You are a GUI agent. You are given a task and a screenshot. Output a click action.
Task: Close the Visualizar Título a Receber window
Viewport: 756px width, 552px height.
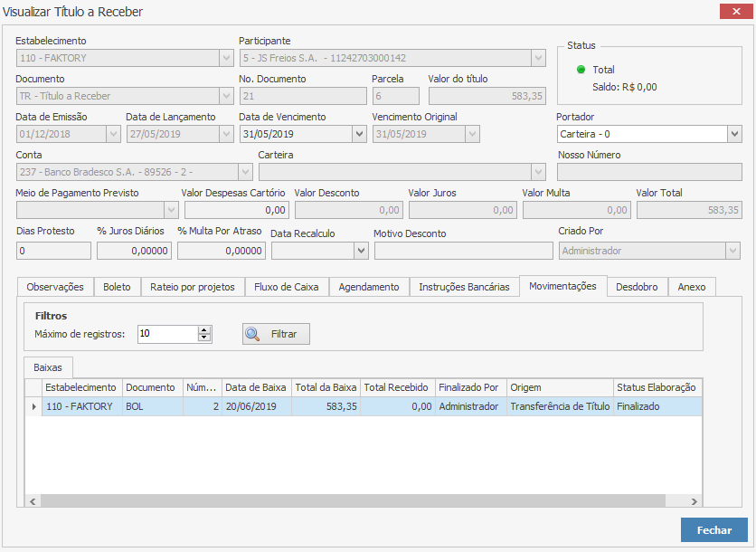[732, 12]
